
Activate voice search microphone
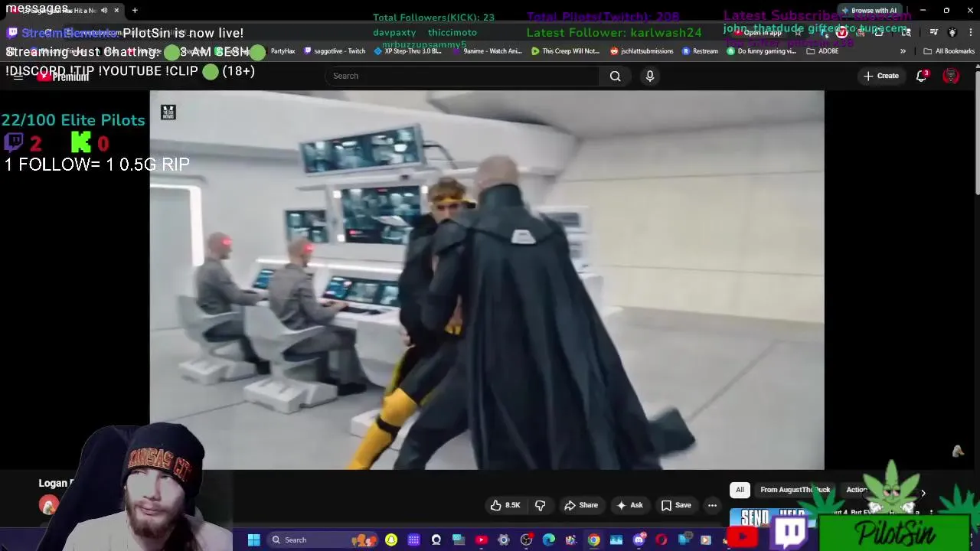(650, 76)
